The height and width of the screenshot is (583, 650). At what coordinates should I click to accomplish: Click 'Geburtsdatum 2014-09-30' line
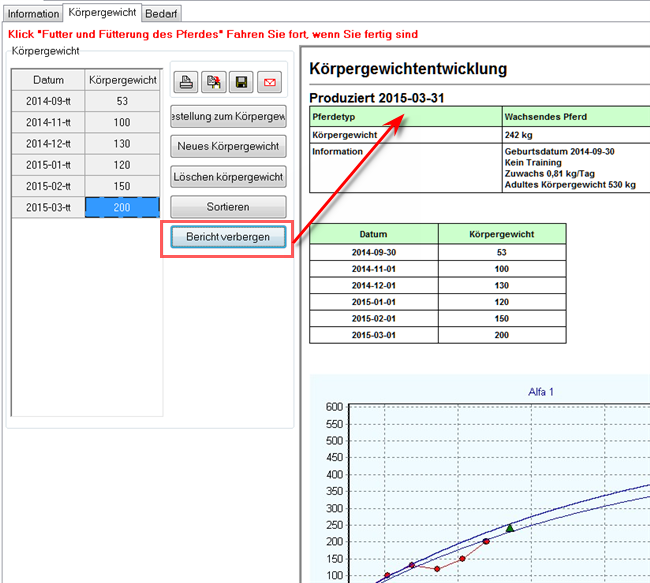tap(560, 151)
